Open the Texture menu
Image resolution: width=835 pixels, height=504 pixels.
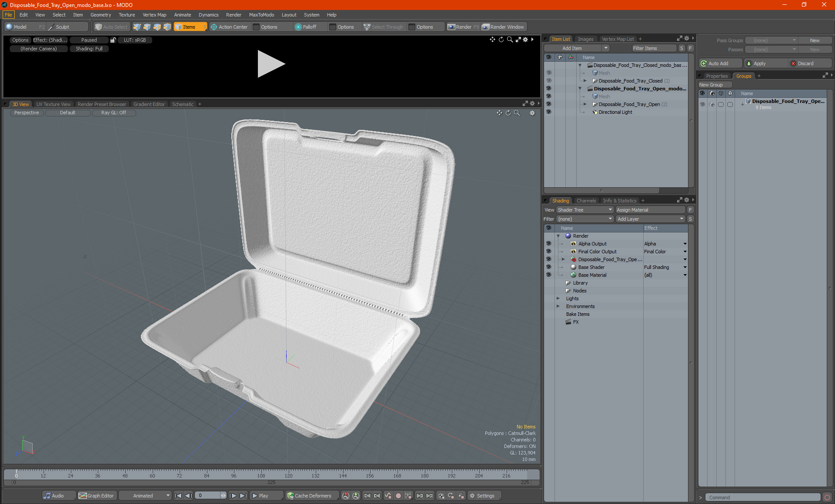pyautogui.click(x=127, y=15)
